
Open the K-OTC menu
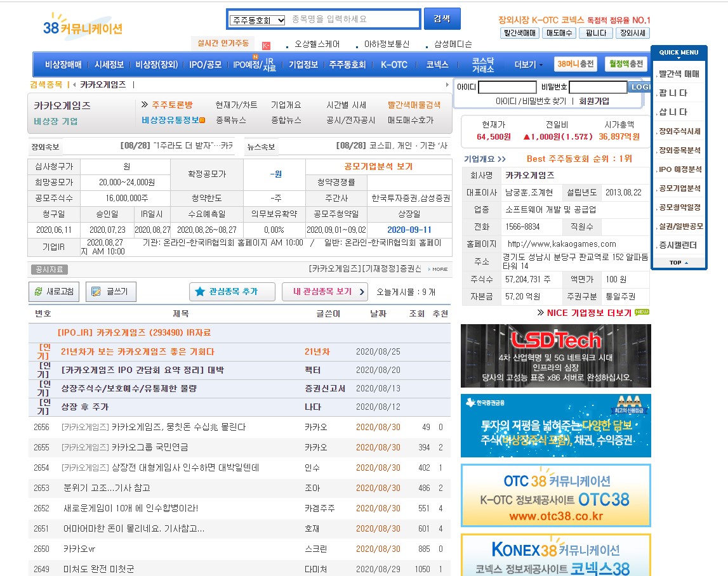[394, 65]
